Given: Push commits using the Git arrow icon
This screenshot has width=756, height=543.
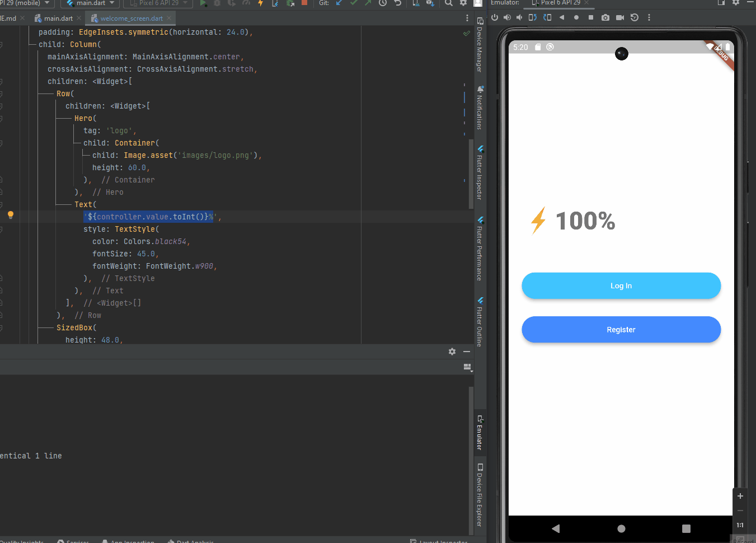Looking at the screenshot, I should pos(368,4).
